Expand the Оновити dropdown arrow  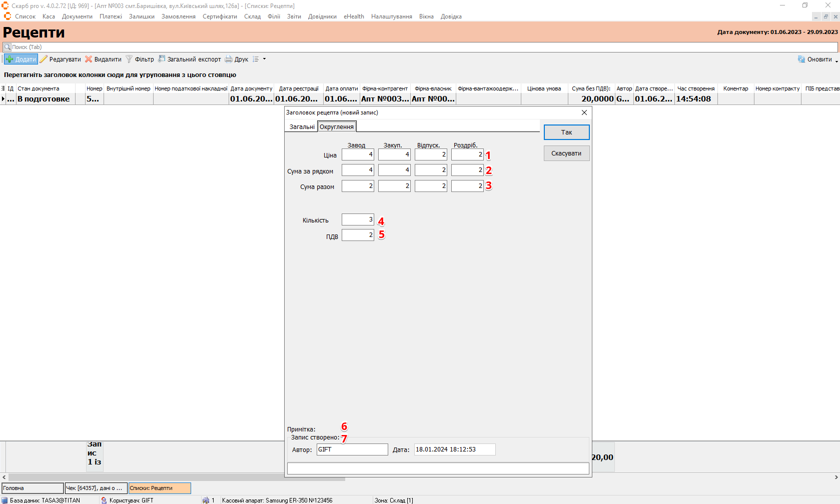pyautogui.click(x=836, y=60)
